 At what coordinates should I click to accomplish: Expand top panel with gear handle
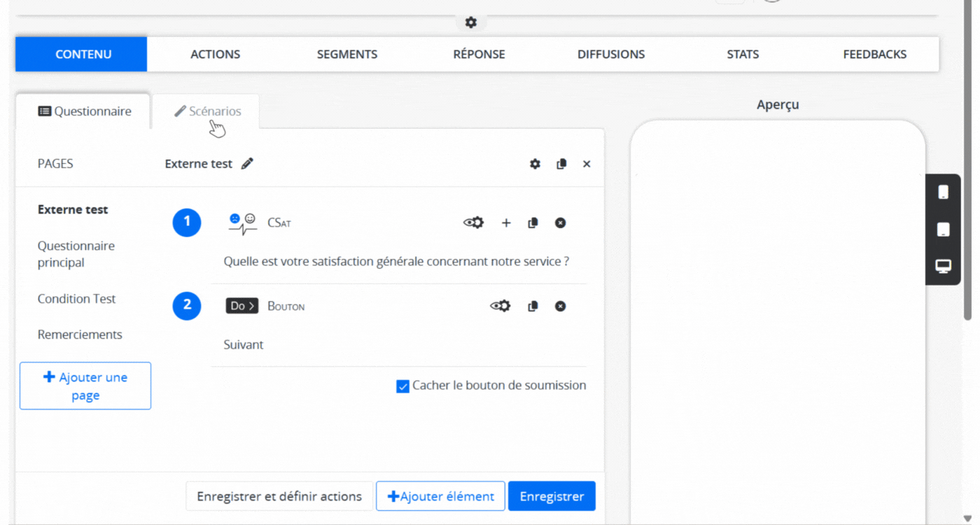coord(471,22)
